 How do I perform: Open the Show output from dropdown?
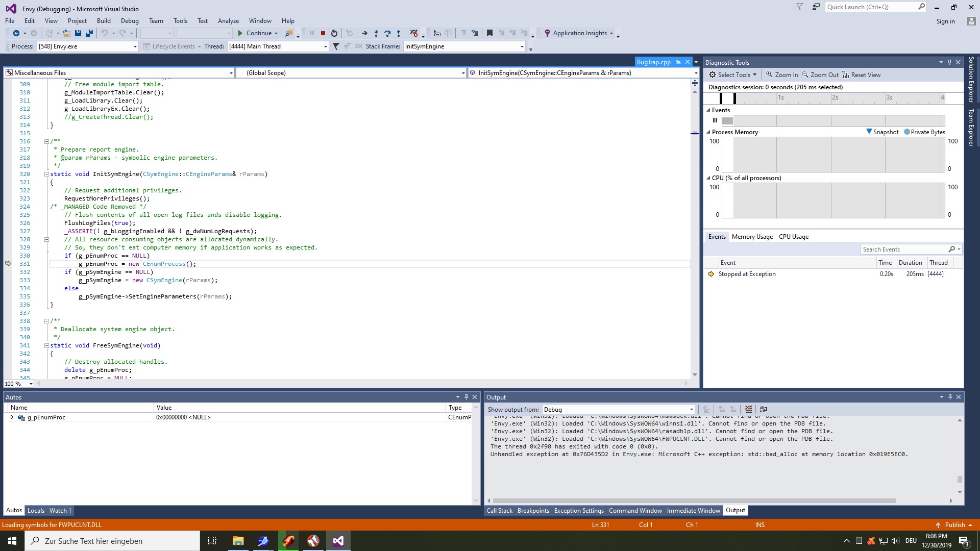[692, 409]
